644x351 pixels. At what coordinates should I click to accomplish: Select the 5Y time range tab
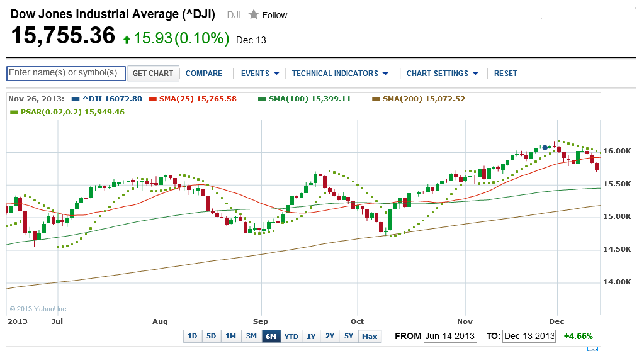tap(349, 337)
